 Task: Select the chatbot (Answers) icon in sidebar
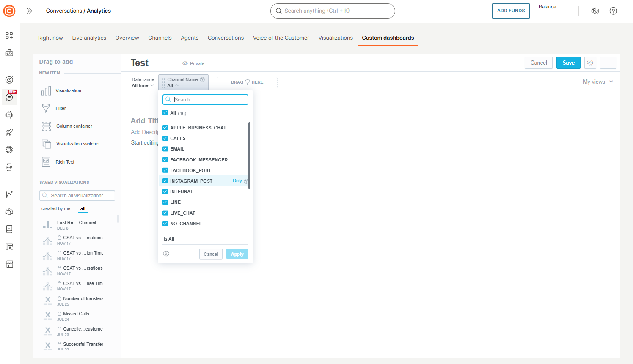9,115
